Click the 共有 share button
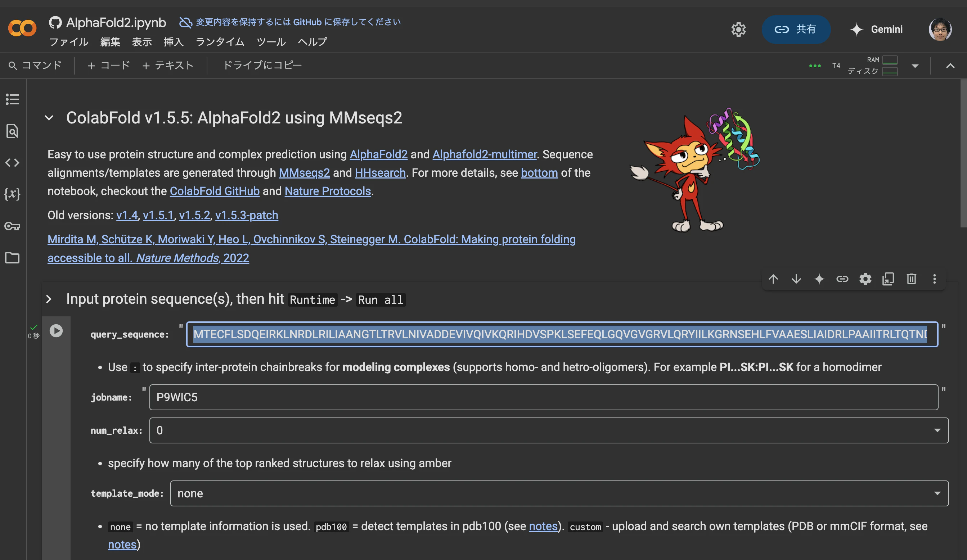The image size is (967, 560). [796, 29]
